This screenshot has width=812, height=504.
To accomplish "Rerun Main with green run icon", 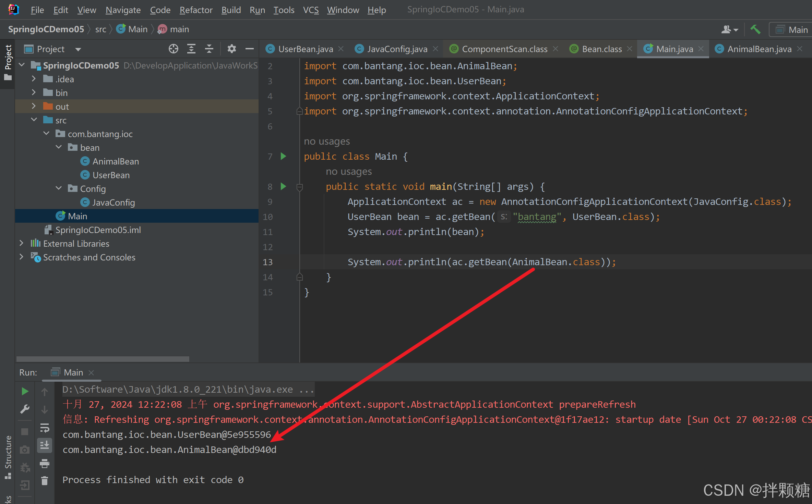I will pyautogui.click(x=25, y=391).
